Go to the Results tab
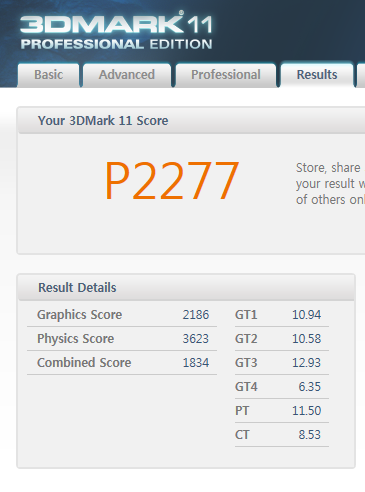 coord(317,75)
